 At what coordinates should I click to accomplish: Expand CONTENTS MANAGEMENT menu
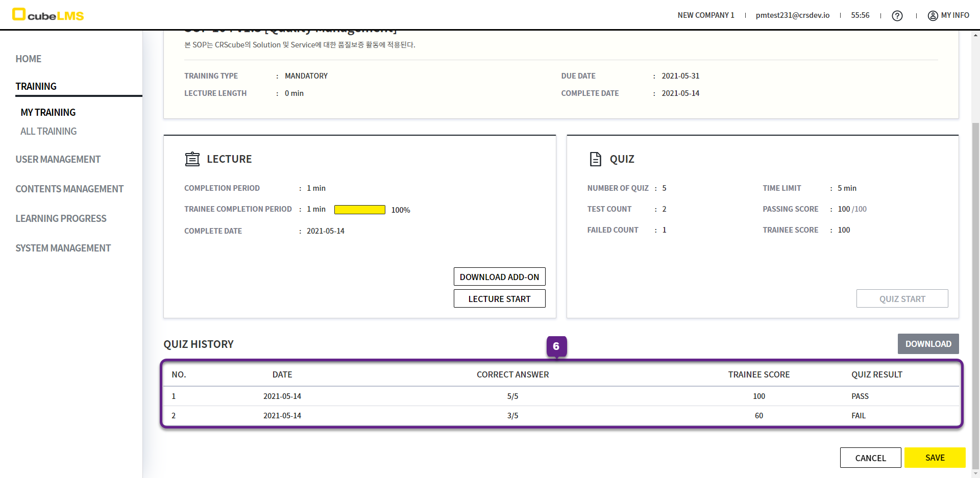coord(69,189)
